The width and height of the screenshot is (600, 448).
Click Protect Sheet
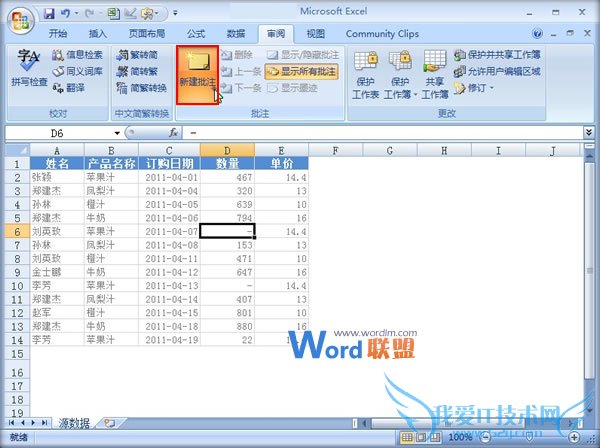coord(365,75)
